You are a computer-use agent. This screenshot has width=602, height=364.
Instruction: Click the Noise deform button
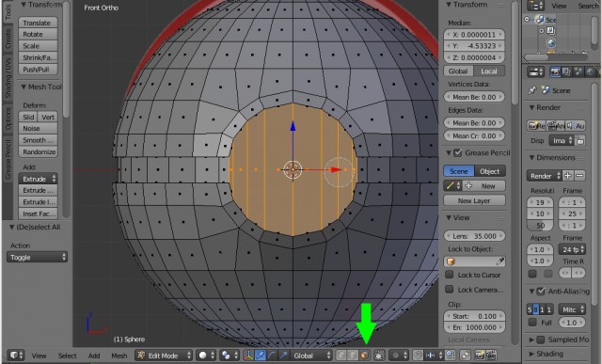click(38, 128)
